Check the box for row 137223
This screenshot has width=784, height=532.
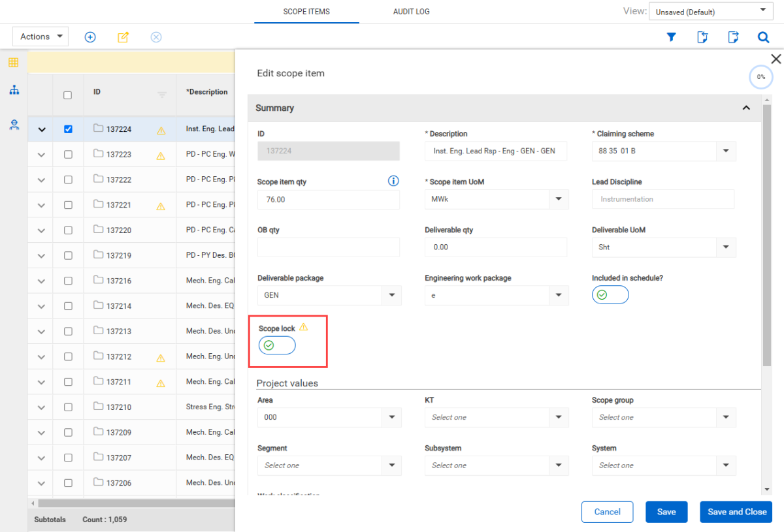(68, 155)
